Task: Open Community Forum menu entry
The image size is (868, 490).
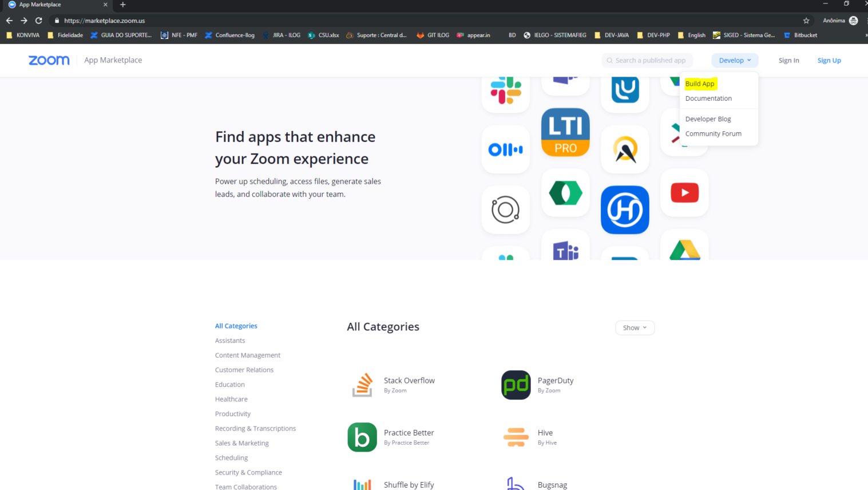Action: point(713,133)
